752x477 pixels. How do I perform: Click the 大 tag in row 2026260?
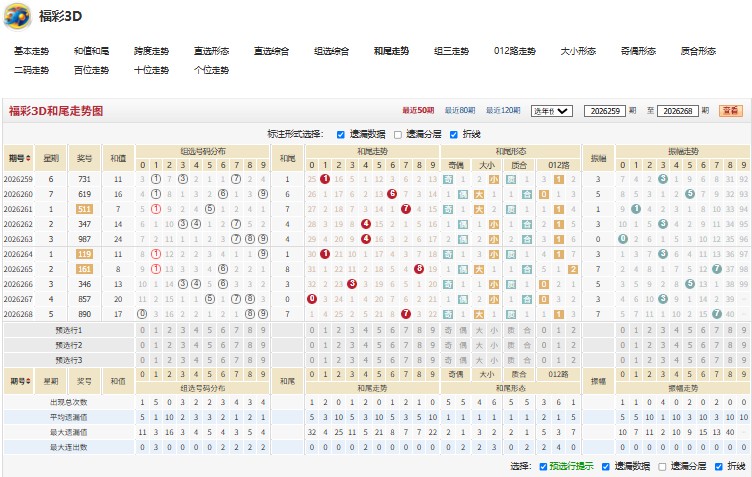(479, 194)
